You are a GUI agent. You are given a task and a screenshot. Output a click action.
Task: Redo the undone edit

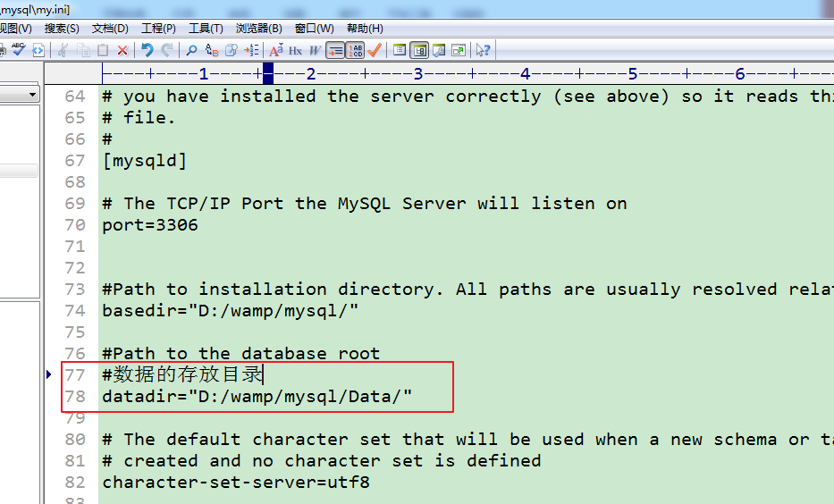(x=167, y=50)
